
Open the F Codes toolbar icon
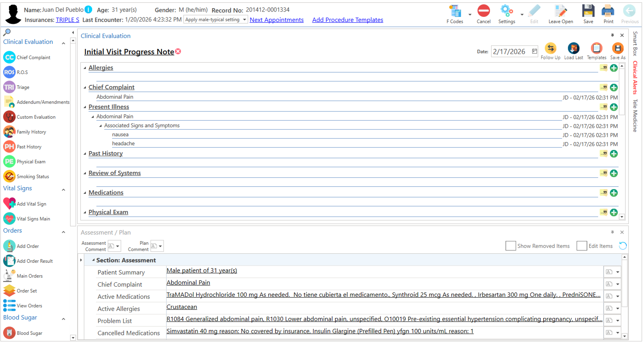tap(455, 11)
